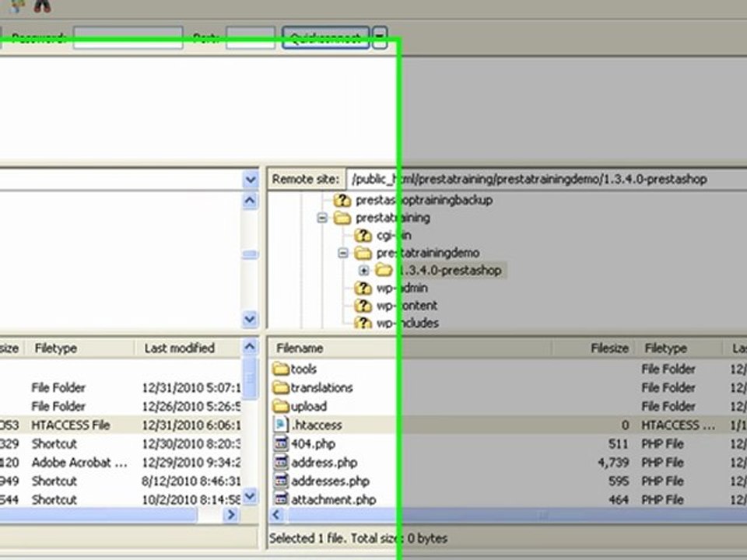Open the tools folder icon
The height and width of the screenshot is (560, 747).
click(281, 369)
